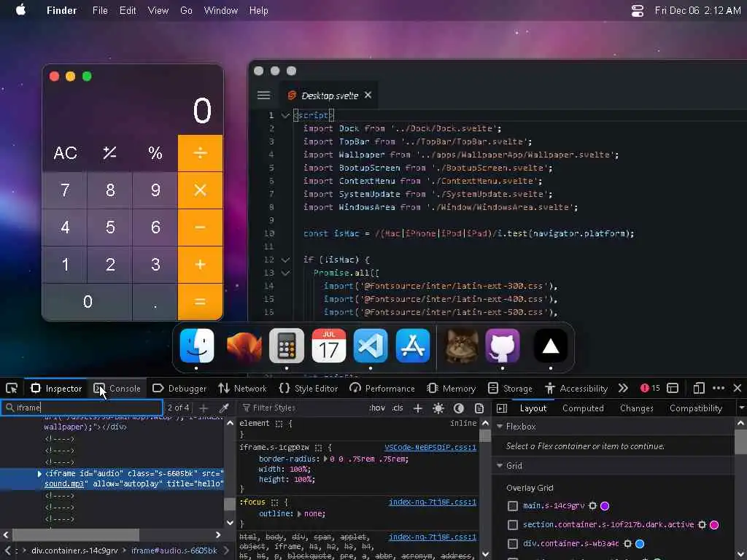
Task: Change the purple main.s-14c9grv grid color
Action: click(605, 506)
